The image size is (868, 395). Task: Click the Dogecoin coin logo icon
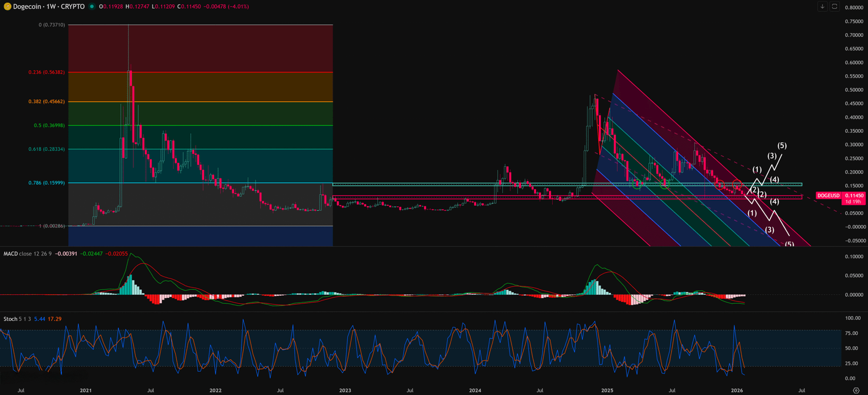click(8, 7)
